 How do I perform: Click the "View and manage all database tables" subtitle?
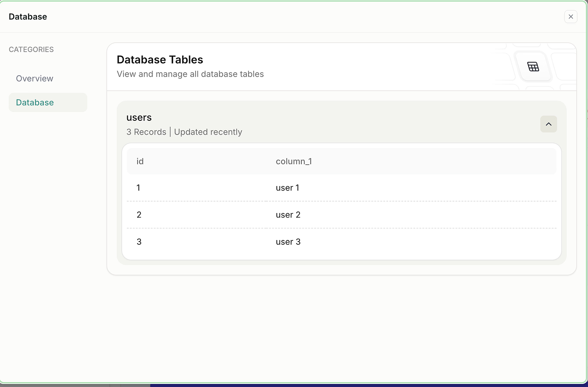click(x=190, y=74)
